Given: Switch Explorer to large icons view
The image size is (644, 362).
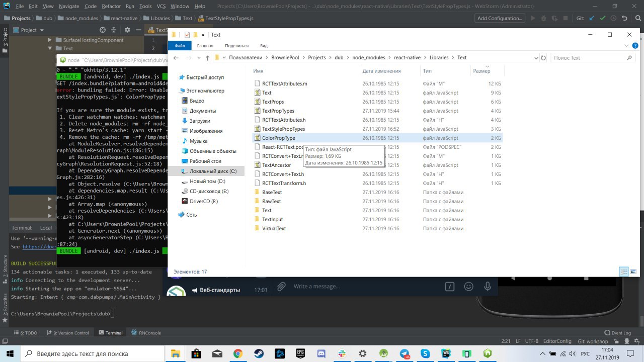Looking at the screenshot, I should tap(633, 271).
